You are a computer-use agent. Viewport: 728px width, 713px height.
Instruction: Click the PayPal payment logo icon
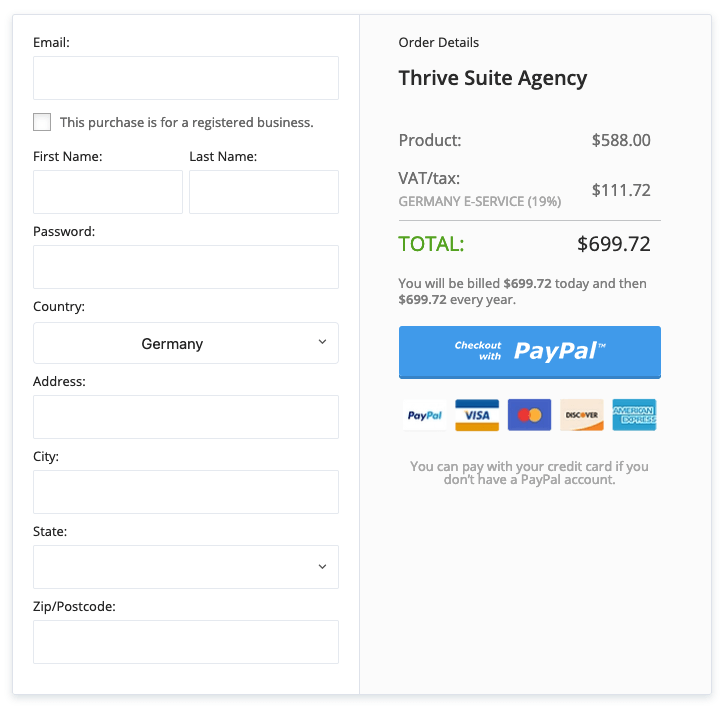[424, 415]
